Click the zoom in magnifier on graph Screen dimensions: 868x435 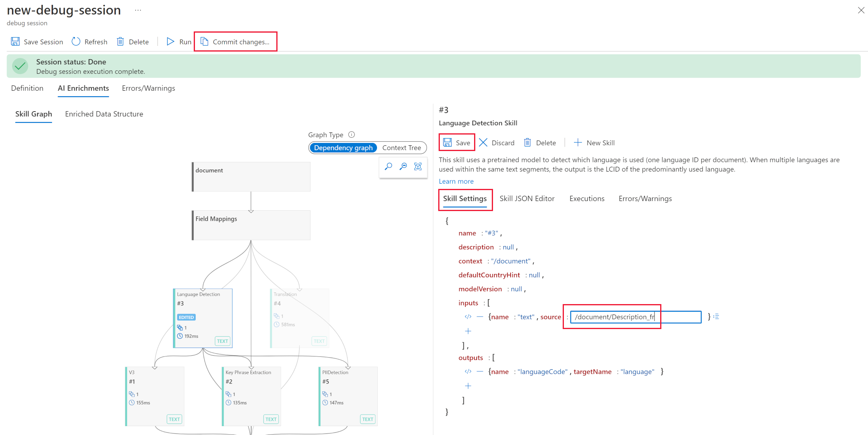(x=388, y=166)
